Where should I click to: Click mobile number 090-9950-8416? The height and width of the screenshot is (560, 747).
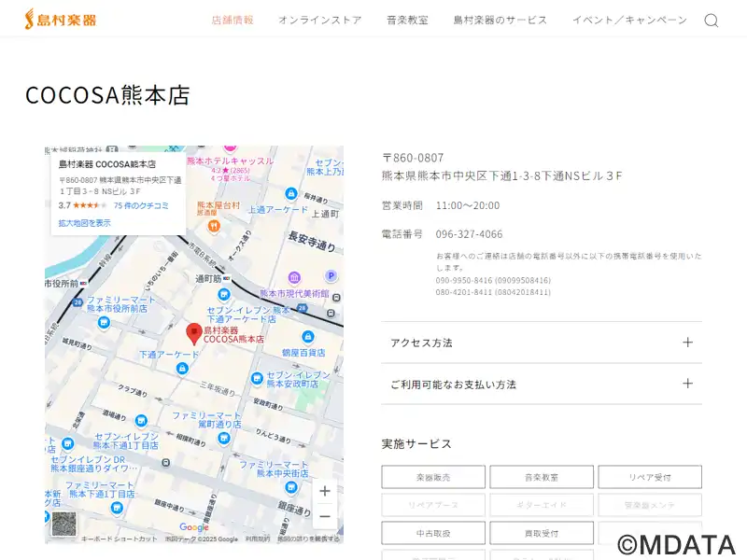point(464,281)
